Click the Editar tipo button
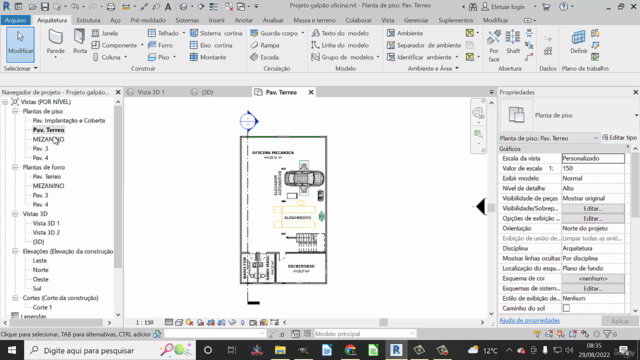 click(x=619, y=138)
